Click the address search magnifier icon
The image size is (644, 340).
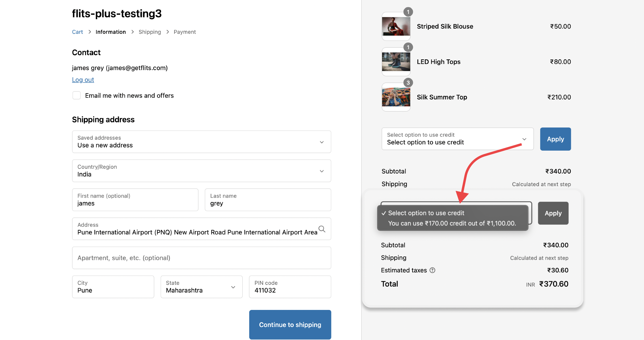click(322, 229)
